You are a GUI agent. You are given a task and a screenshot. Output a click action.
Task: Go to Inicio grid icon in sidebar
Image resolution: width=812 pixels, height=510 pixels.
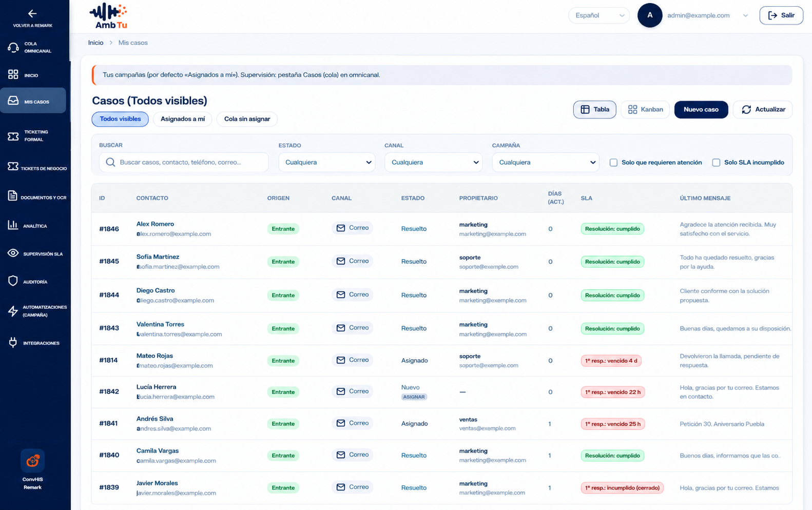click(13, 75)
